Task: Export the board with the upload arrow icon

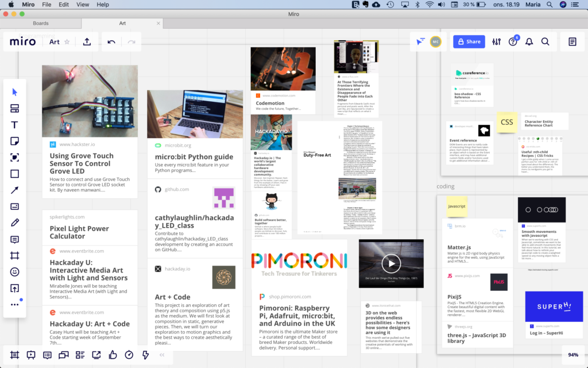Action: (x=87, y=41)
